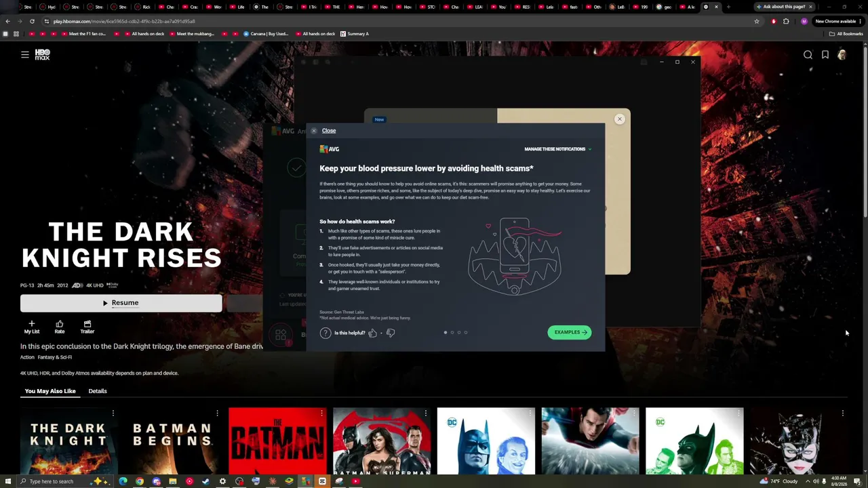Click the AVG help question mark icon

pyautogui.click(x=325, y=333)
